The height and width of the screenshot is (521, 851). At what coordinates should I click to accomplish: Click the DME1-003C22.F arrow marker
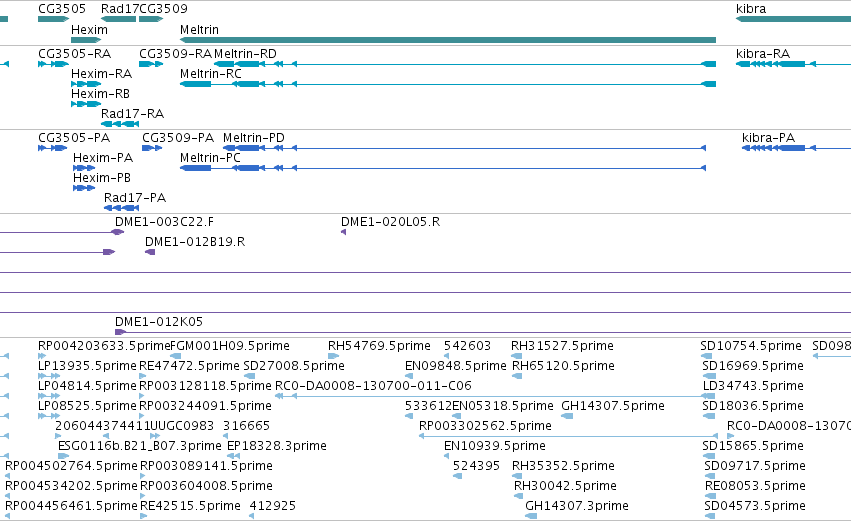coord(117,232)
